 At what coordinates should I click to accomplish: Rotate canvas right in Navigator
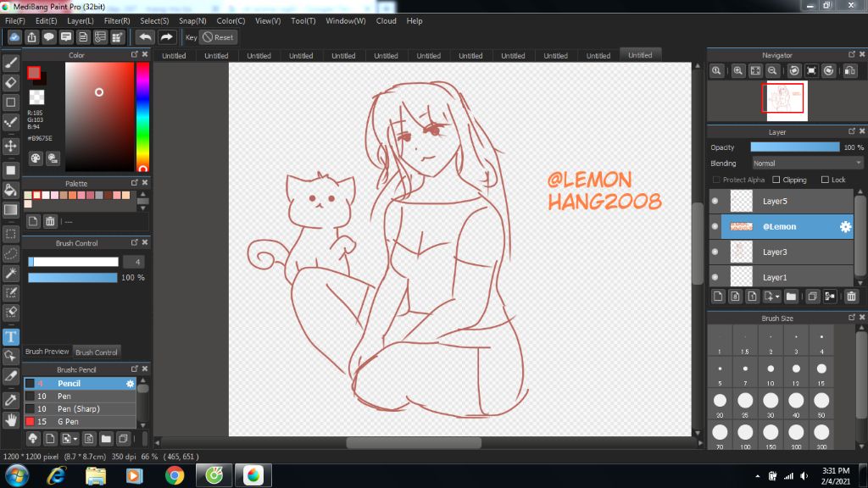829,71
